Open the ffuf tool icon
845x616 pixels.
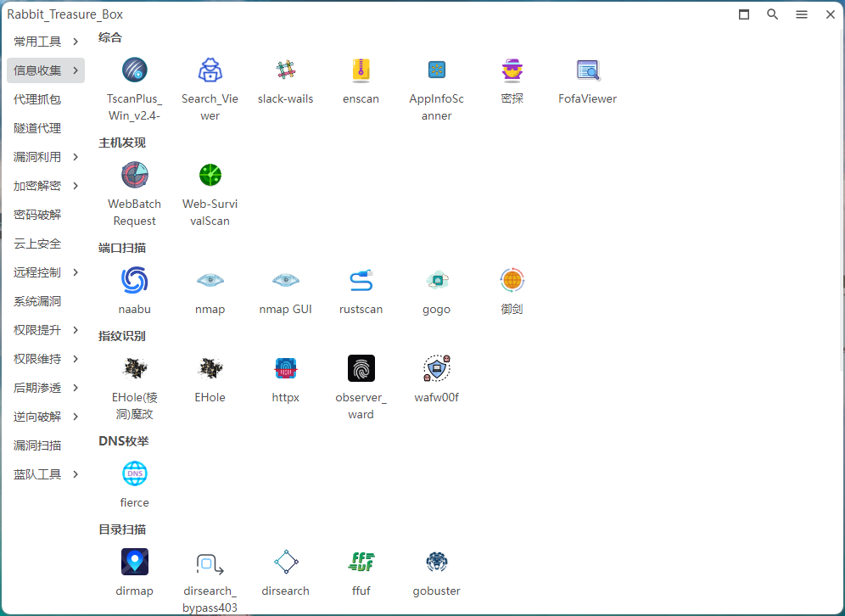(x=361, y=562)
